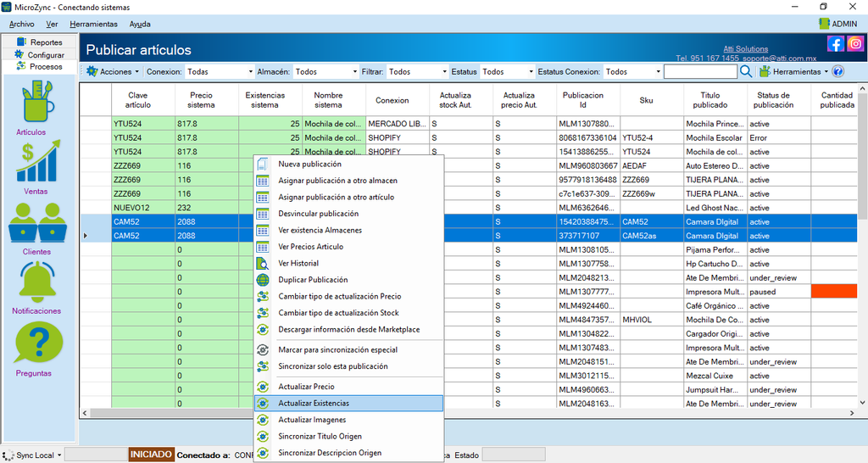Click the horizontal scrollbar left arrow
868x463 pixels.
[85, 413]
